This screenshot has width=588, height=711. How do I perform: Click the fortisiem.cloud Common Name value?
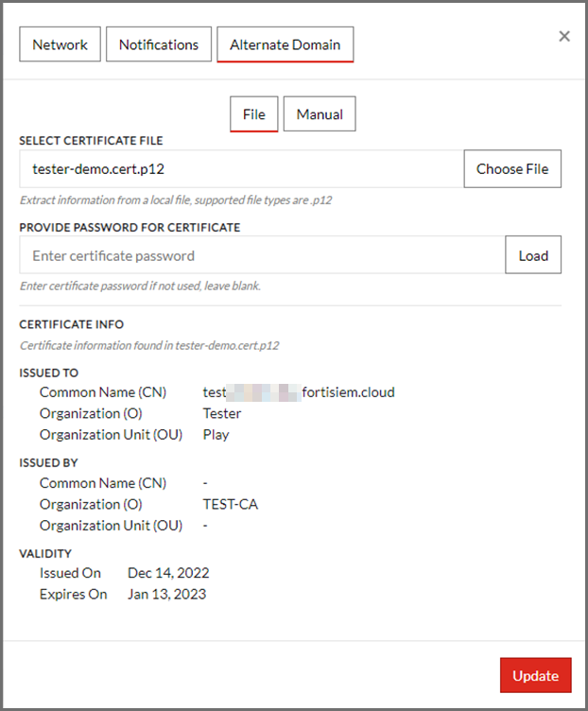[299, 391]
